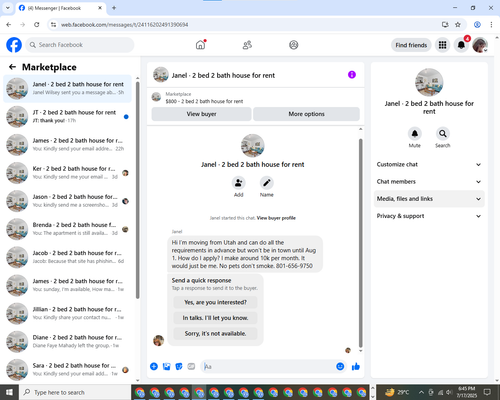
Task: Search in conversation with the magnifier icon
Action: (x=443, y=134)
